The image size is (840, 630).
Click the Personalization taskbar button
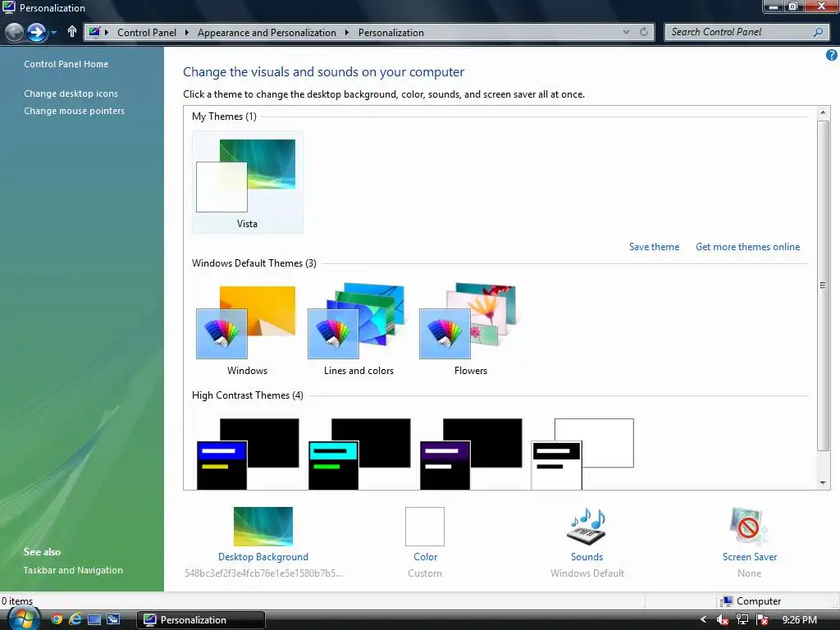tap(201, 620)
